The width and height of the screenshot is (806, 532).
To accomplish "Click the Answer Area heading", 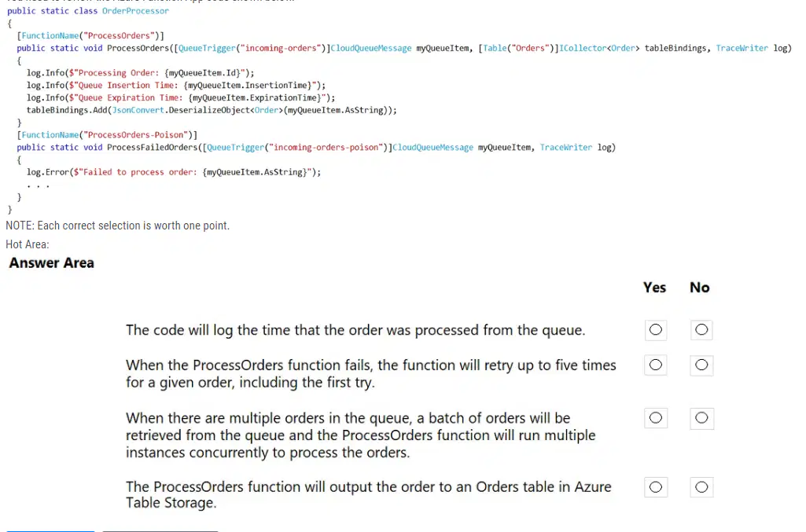I will tap(51, 263).
